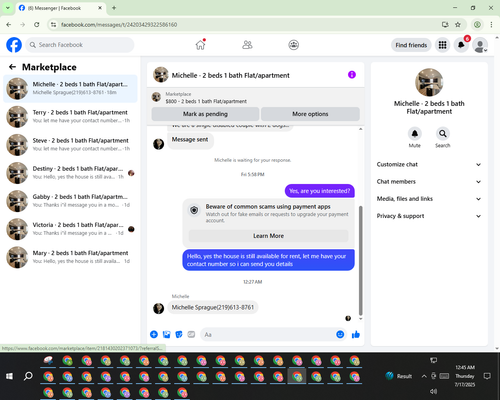The image size is (500, 400).
Task: Show hidden system tray icons
Action: point(424,376)
